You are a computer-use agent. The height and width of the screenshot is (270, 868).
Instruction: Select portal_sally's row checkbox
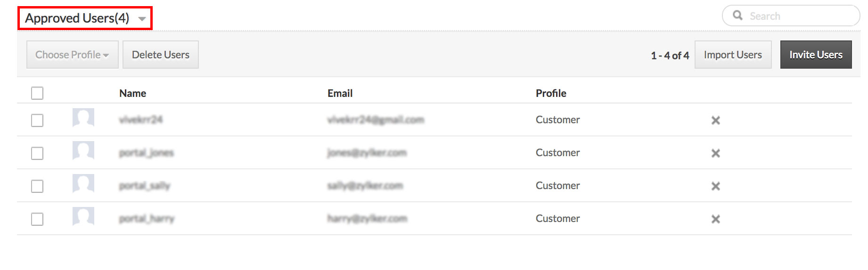[x=37, y=186]
